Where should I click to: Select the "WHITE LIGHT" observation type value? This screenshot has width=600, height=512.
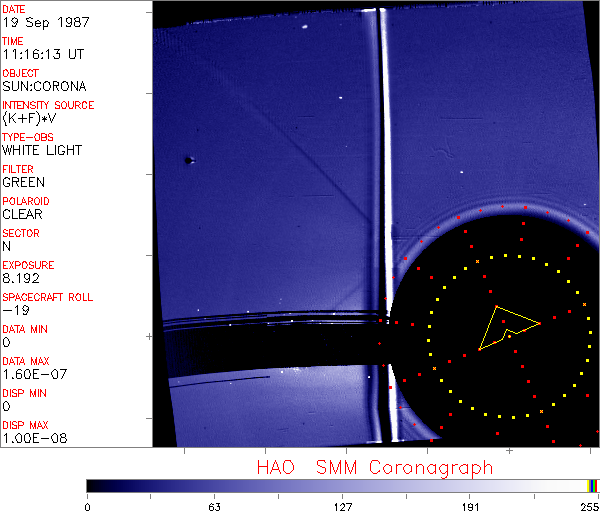pos(42,150)
